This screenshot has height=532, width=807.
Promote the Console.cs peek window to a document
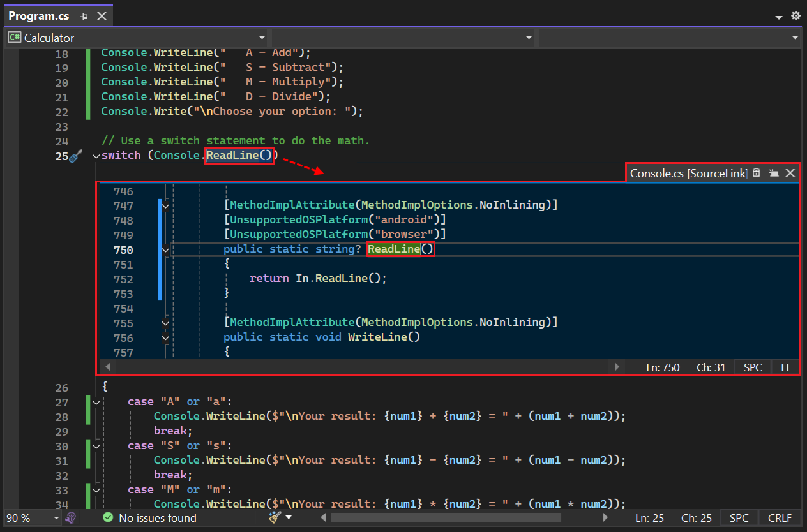[x=774, y=173]
